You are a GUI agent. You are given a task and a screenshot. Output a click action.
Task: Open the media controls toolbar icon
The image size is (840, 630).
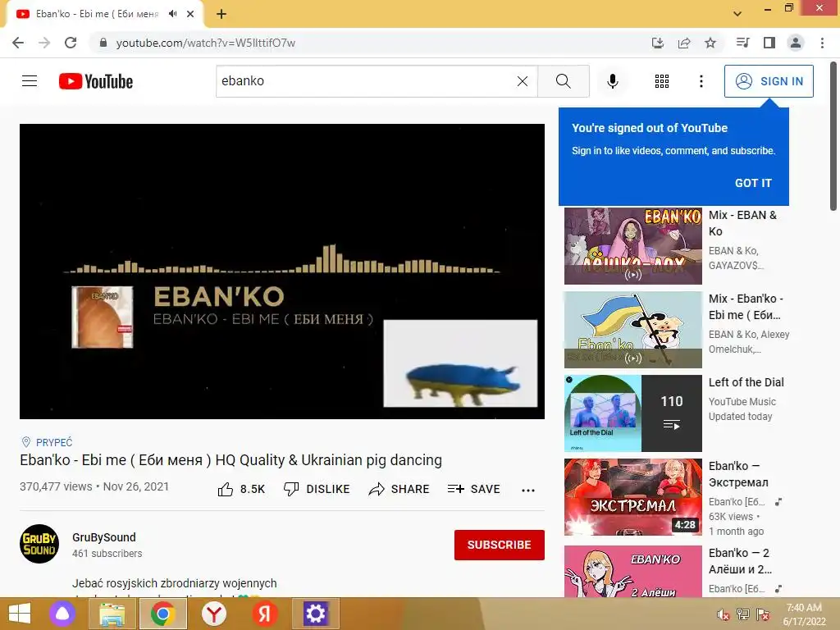coord(743,43)
